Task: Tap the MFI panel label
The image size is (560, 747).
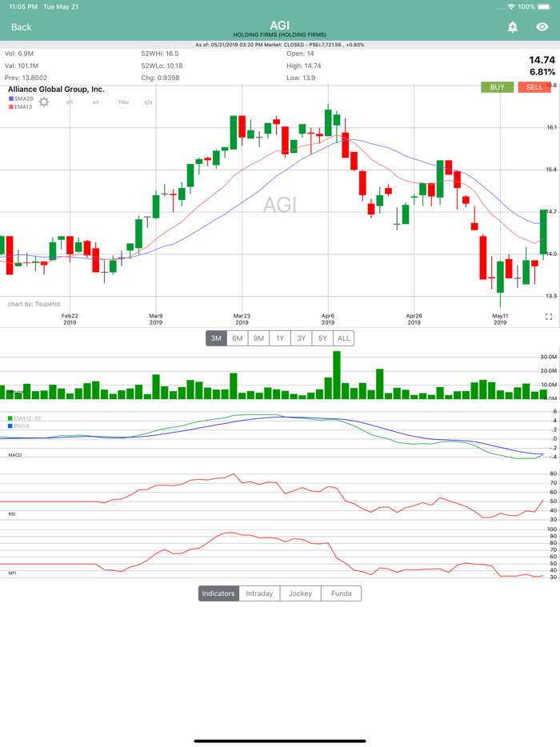Action: 12,573
